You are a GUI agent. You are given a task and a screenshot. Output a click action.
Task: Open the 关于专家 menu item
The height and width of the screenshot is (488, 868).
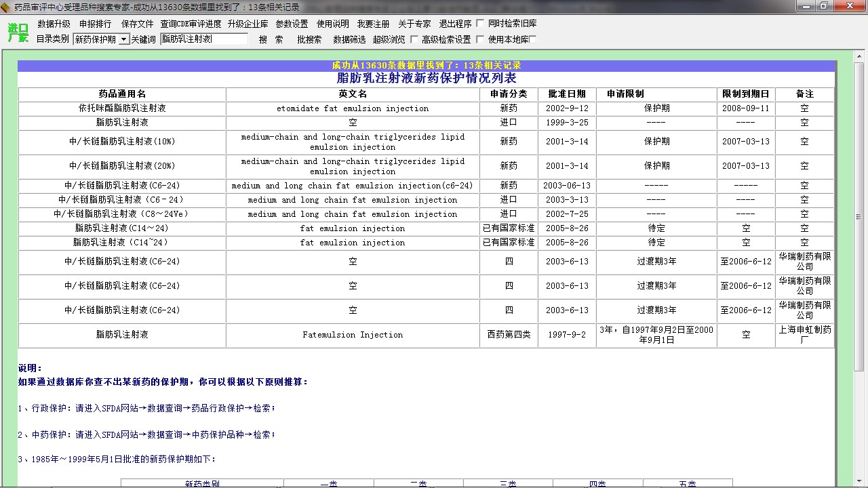point(414,24)
